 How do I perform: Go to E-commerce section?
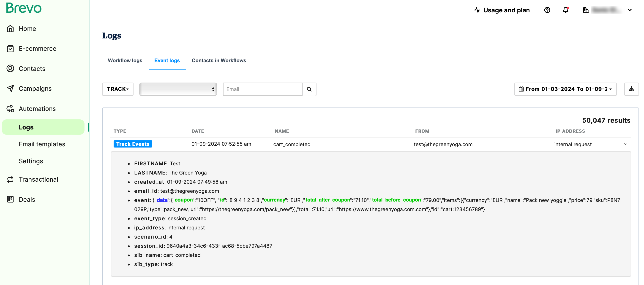click(x=38, y=49)
